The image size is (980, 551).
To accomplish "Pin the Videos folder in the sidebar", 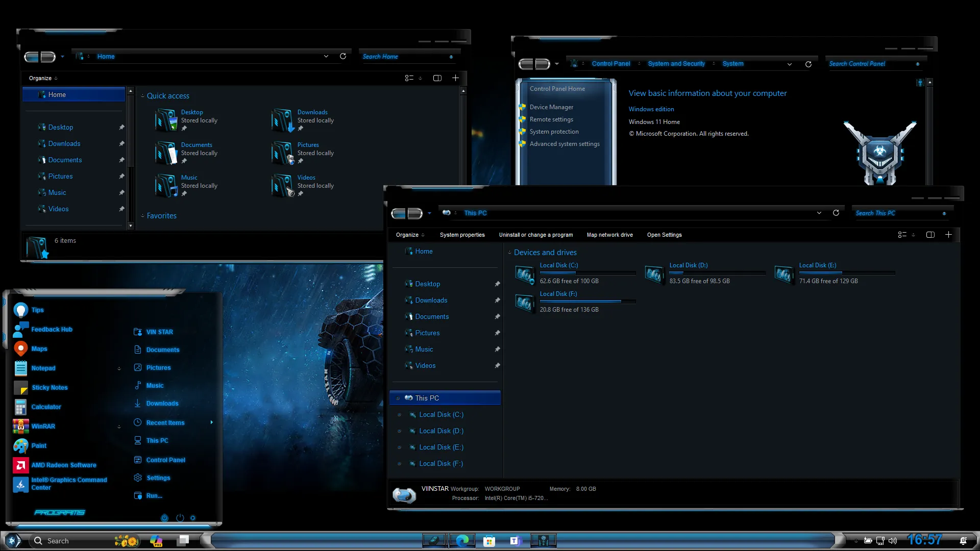I will coord(497,365).
